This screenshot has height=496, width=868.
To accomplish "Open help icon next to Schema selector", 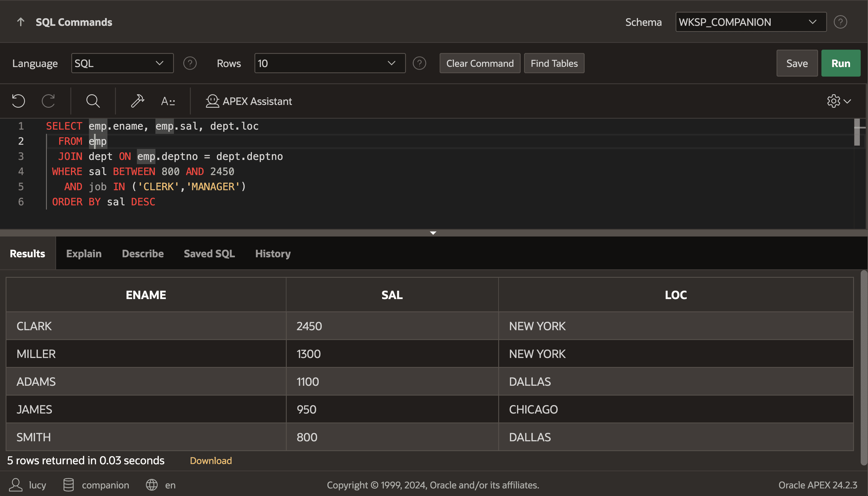I will coord(840,22).
